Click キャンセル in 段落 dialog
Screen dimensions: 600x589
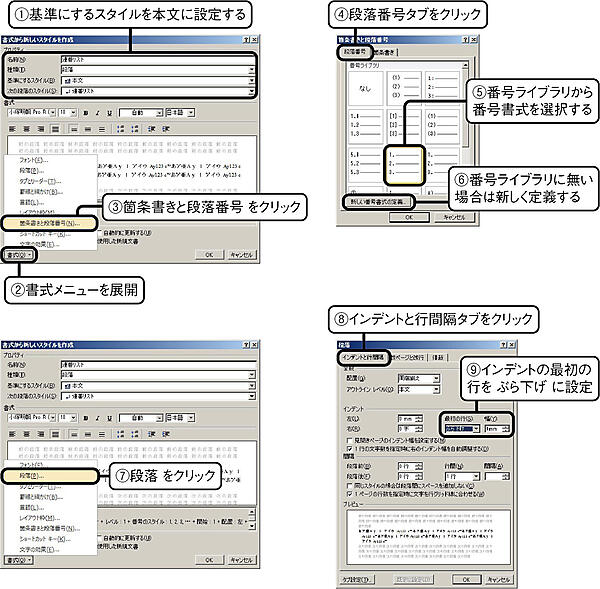(x=499, y=580)
